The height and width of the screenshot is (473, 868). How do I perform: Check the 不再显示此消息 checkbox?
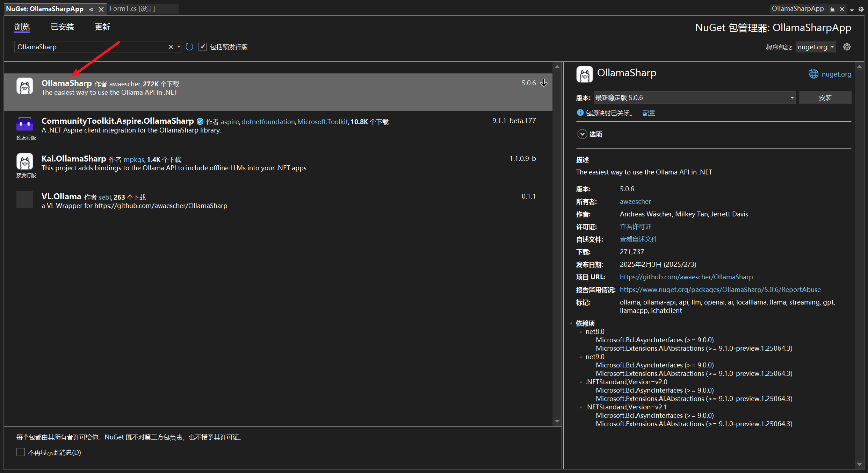pyautogui.click(x=21, y=452)
